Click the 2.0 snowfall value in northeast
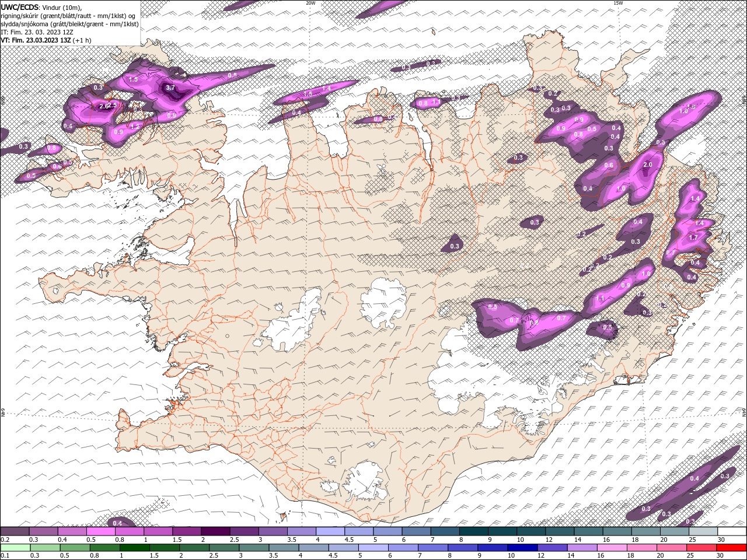 pyautogui.click(x=647, y=165)
